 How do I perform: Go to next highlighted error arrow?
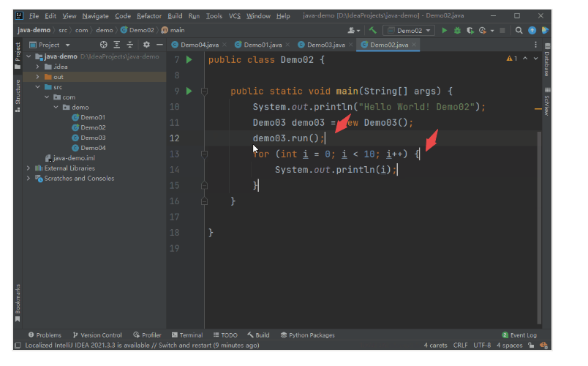pyautogui.click(x=536, y=59)
